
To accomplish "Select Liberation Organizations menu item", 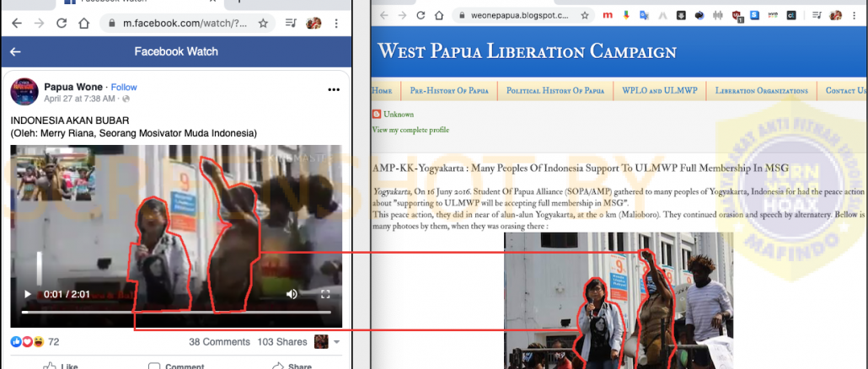I will tap(761, 91).
